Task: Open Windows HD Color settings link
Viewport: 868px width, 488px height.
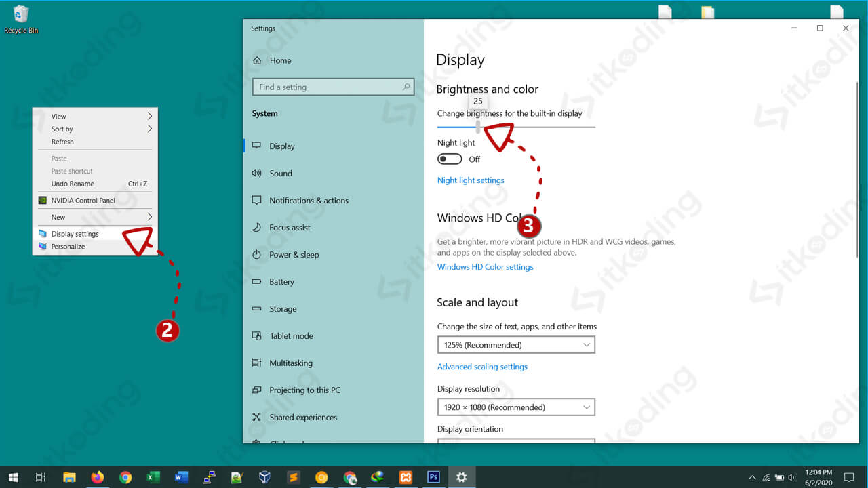Action: pos(485,267)
